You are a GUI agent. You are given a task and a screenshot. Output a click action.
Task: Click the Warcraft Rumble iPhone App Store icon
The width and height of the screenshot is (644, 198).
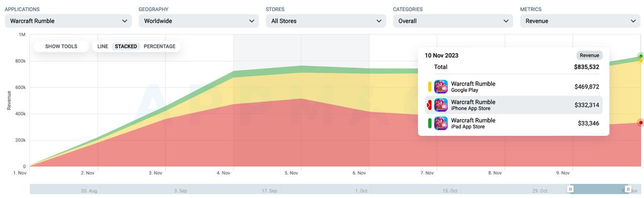441,105
